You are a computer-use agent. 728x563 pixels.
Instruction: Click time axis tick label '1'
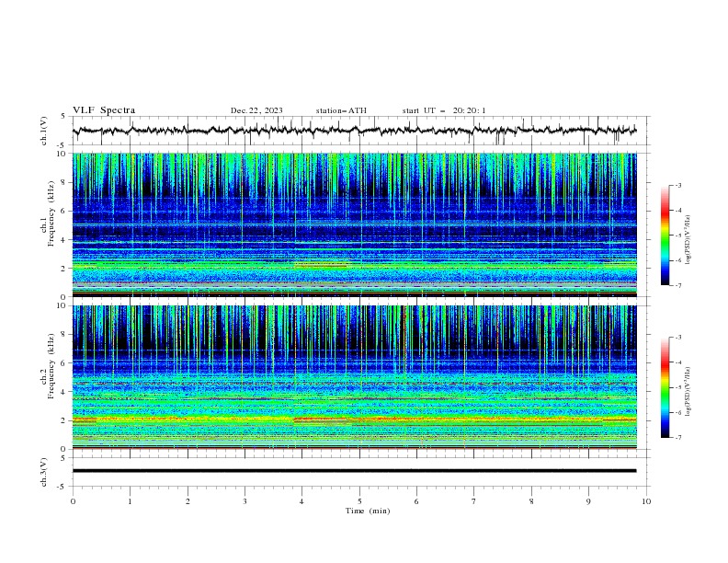click(x=130, y=501)
